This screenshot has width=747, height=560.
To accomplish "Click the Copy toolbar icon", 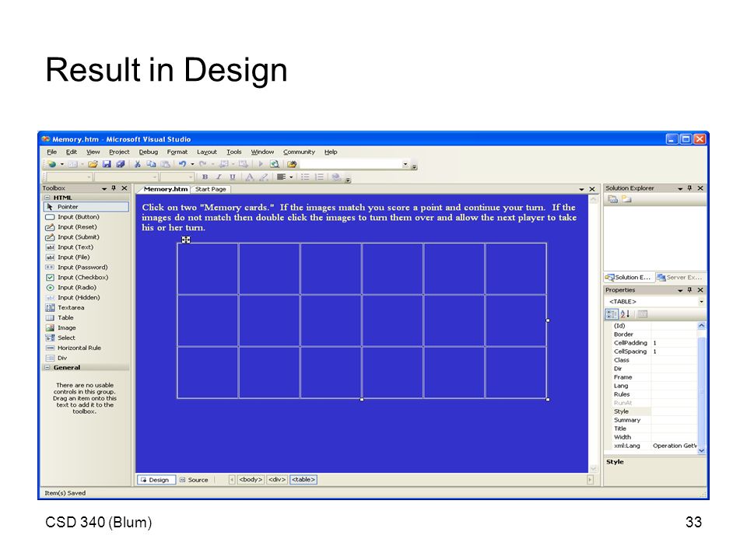I will point(151,164).
